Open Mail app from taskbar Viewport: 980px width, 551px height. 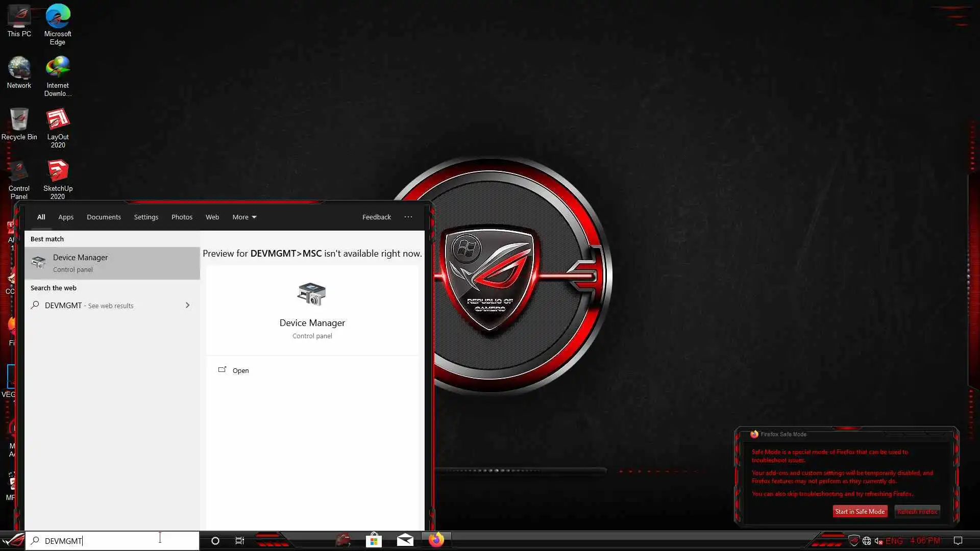(405, 540)
